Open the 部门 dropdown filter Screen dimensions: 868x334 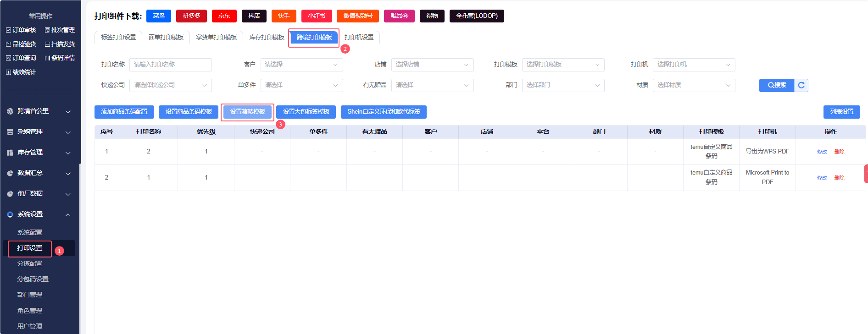tap(563, 85)
